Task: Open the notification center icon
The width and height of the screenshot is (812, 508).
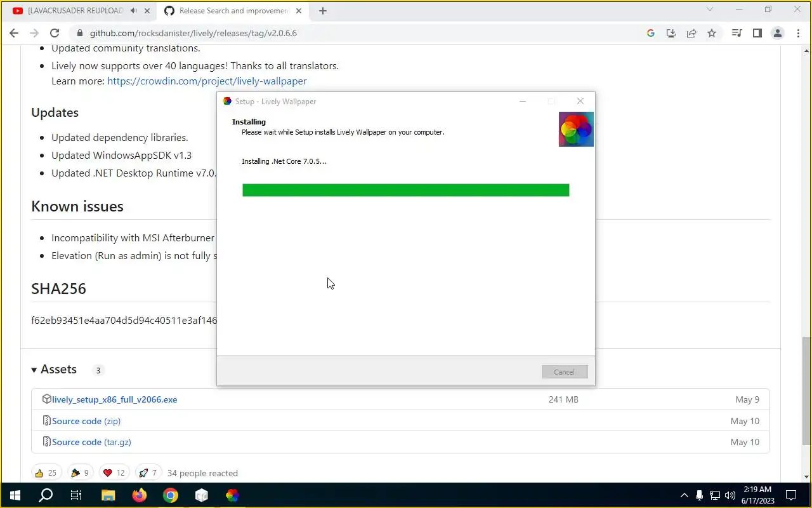Action: point(791,495)
